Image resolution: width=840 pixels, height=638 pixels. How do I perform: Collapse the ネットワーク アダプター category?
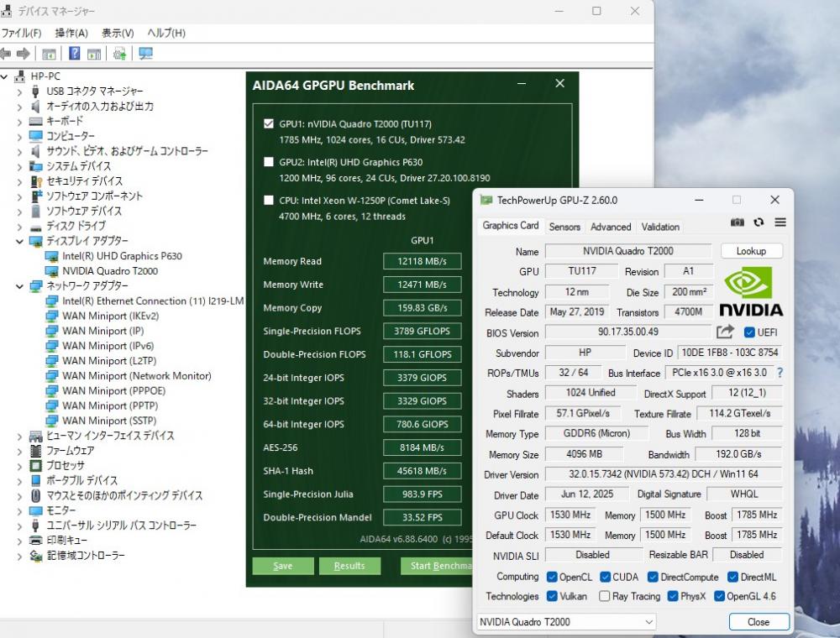coord(20,286)
